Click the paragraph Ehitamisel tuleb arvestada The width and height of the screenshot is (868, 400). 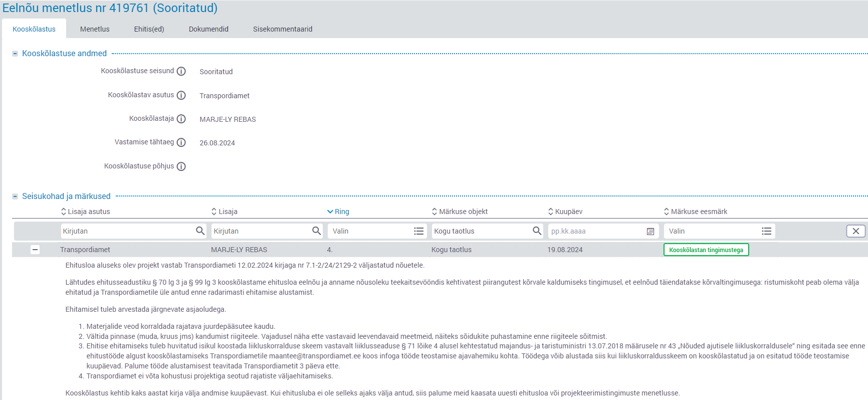tap(146, 309)
